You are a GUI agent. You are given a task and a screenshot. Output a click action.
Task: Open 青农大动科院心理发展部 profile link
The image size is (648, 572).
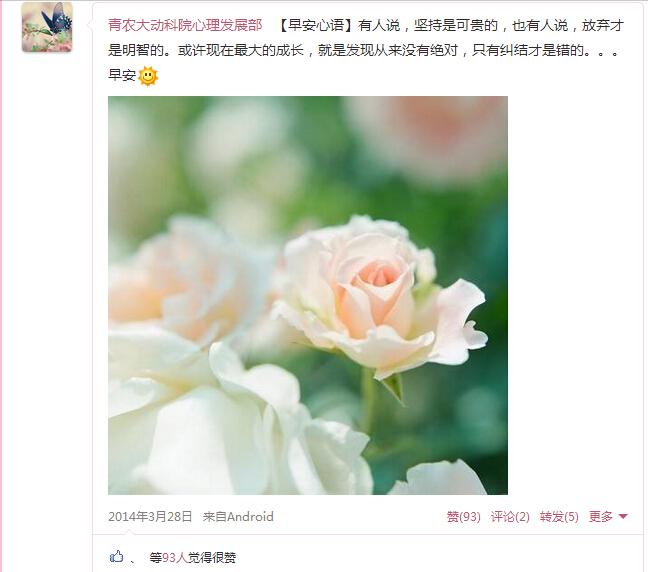point(185,26)
